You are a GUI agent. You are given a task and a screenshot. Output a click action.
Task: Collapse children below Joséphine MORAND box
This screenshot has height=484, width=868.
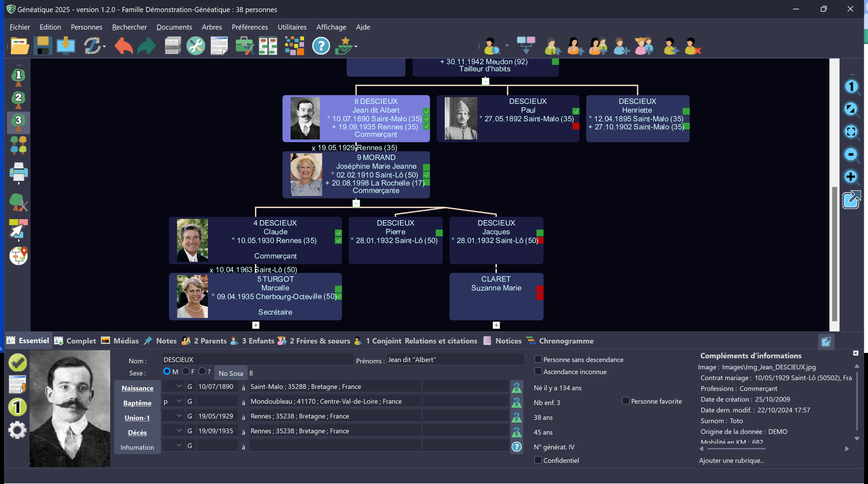point(356,203)
